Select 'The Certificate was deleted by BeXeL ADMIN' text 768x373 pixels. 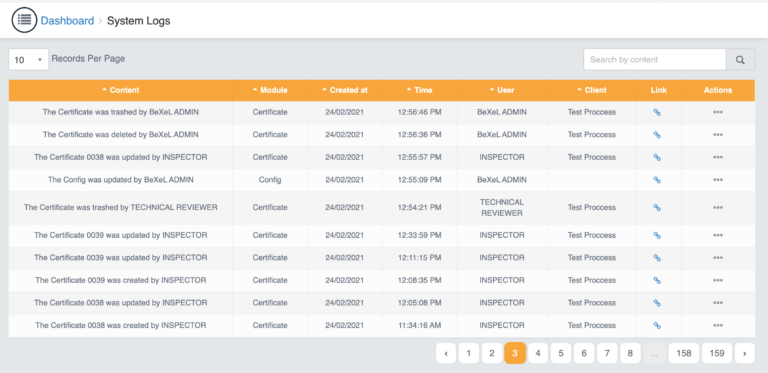click(120, 135)
